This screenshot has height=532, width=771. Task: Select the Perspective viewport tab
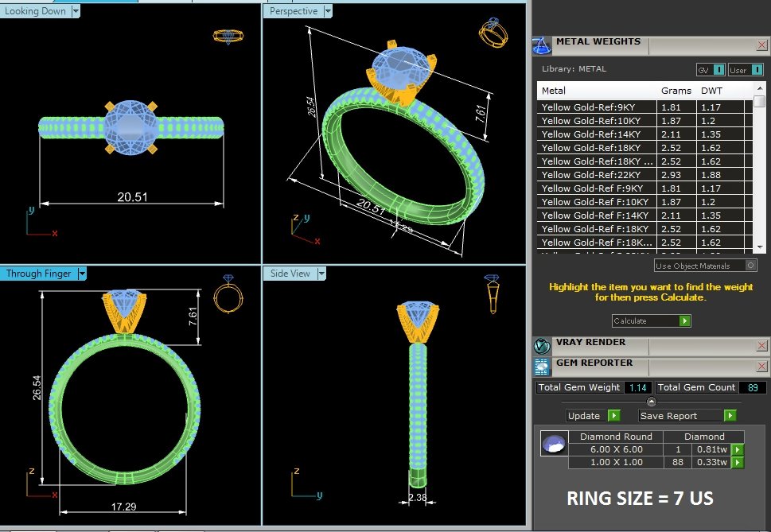294,11
